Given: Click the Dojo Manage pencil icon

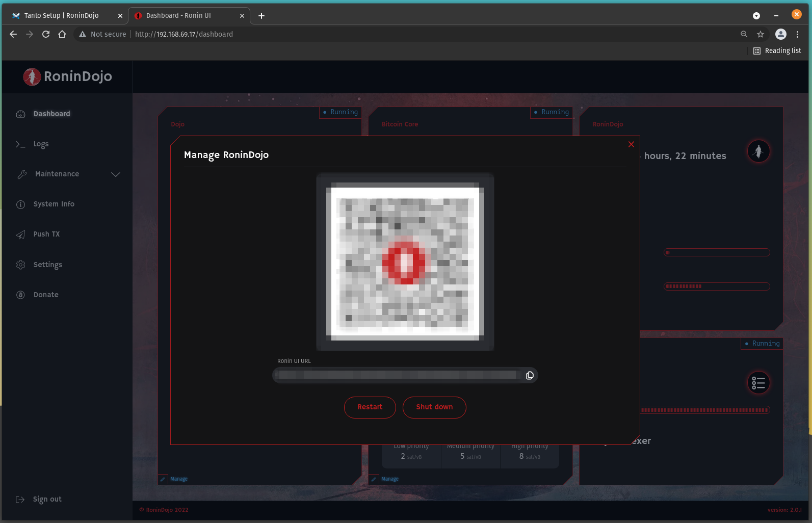Looking at the screenshot, I should pyautogui.click(x=163, y=479).
